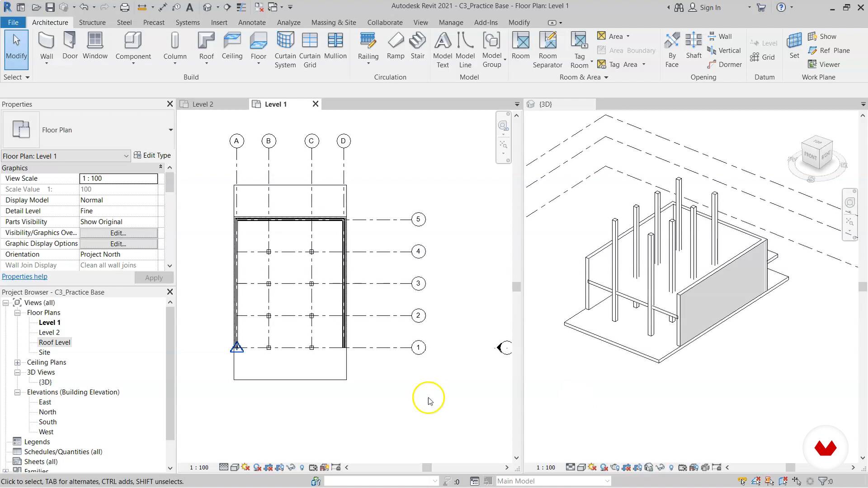Switch to the Level 2 view tab
The width and height of the screenshot is (868, 488).
203,104
